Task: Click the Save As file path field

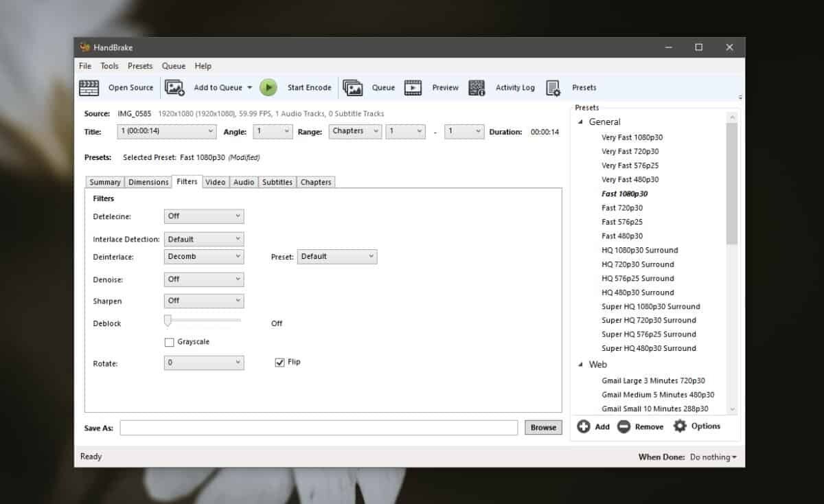Action: pyautogui.click(x=319, y=428)
